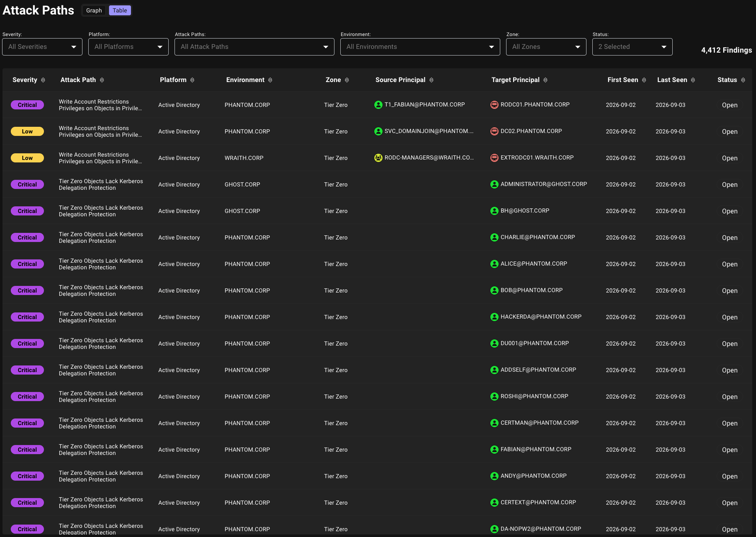Click the 4,412 Findings count
756x537 pixels.
pos(727,50)
